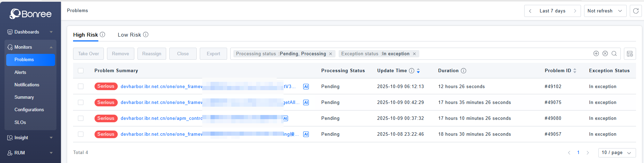Click the add filter plus icon
The width and height of the screenshot is (644, 163).
(596, 54)
